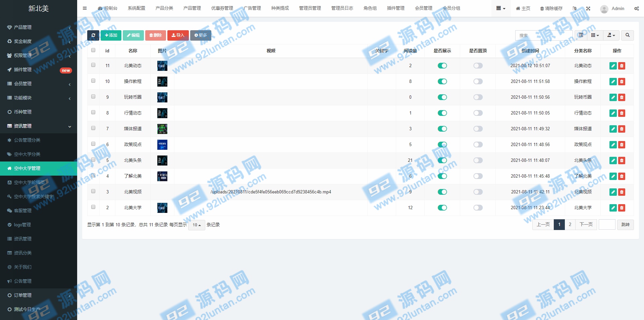Collapse the 资讯管理 sidebar group
The height and width of the screenshot is (320, 644).
[39, 126]
